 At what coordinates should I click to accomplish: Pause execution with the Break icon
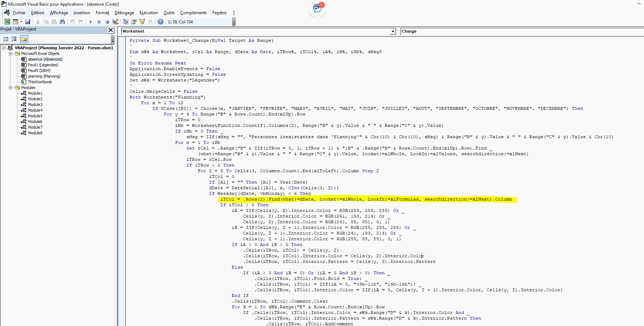(99, 22)
